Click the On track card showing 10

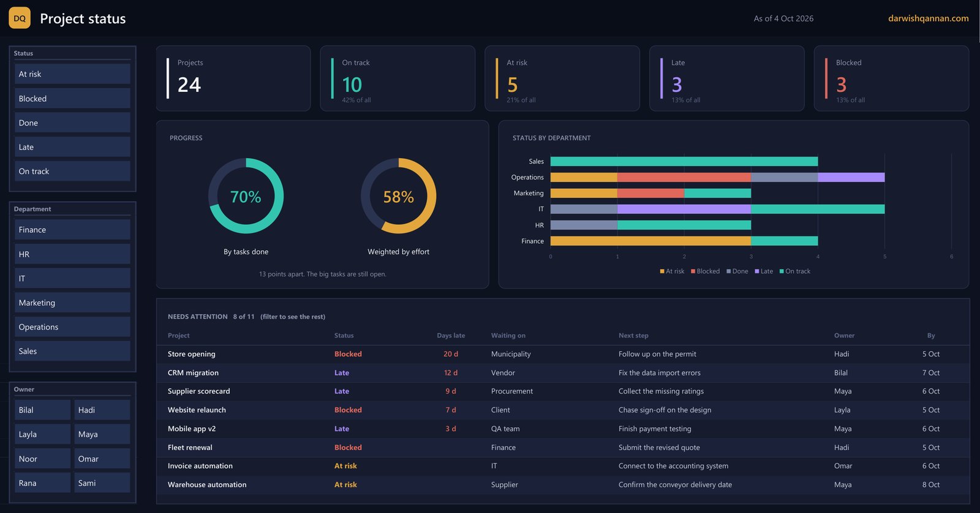tap(398, 78)
